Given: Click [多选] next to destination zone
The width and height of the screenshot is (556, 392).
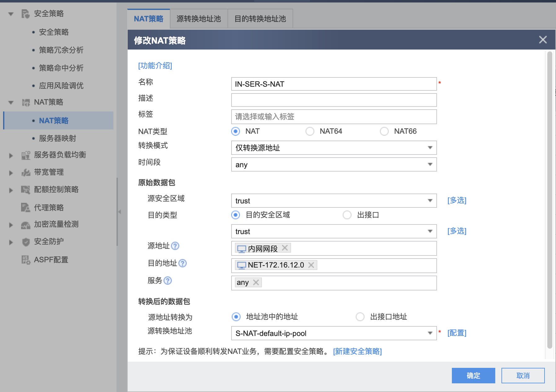Looking at the screenshot, I should (457, 231).
